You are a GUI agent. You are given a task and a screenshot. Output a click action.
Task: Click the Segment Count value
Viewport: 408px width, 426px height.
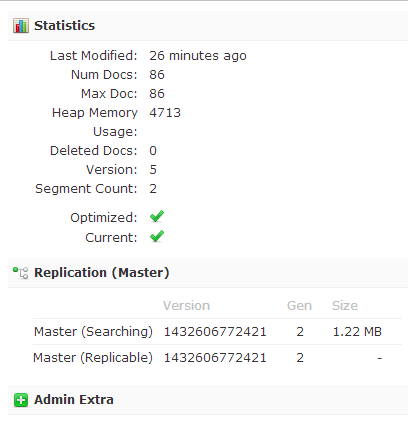coord(153,189)
